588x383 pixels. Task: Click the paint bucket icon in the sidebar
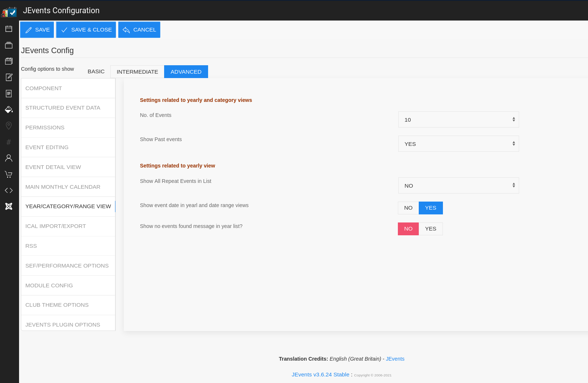(9, 109)
